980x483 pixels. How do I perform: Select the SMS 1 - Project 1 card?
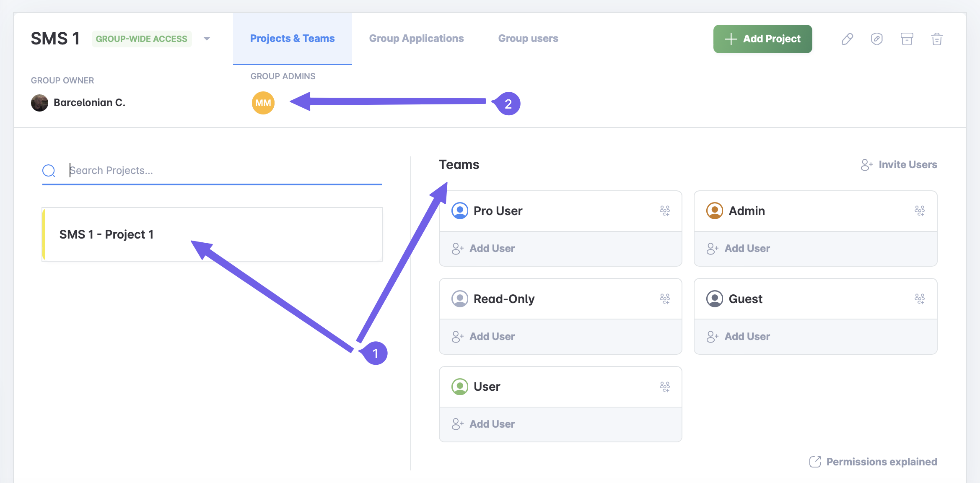212,234
